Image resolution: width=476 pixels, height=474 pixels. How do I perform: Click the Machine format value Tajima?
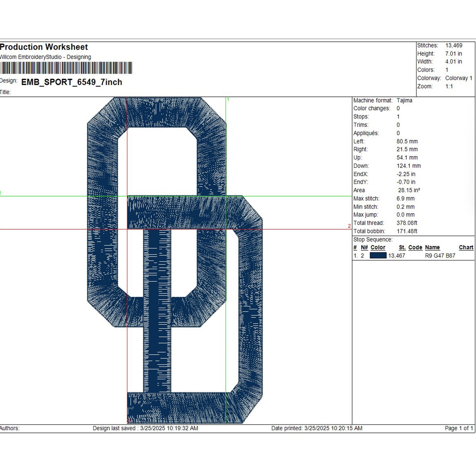tap(404, 100)
